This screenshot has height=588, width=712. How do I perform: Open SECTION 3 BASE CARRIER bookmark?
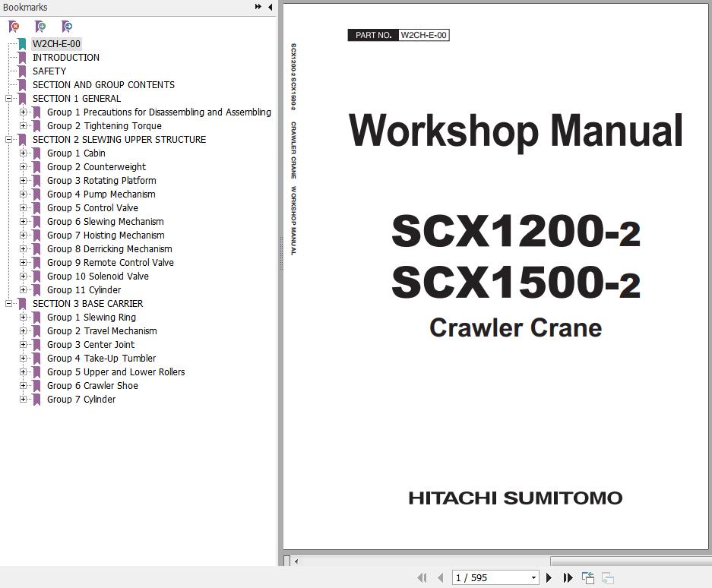point(87,303)
